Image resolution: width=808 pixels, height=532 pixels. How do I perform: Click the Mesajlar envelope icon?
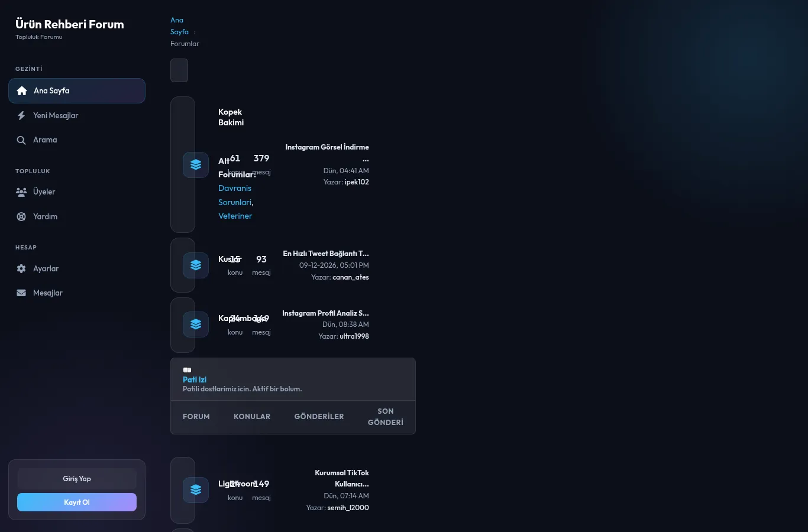pyautogui.click(x=21, y=293)
